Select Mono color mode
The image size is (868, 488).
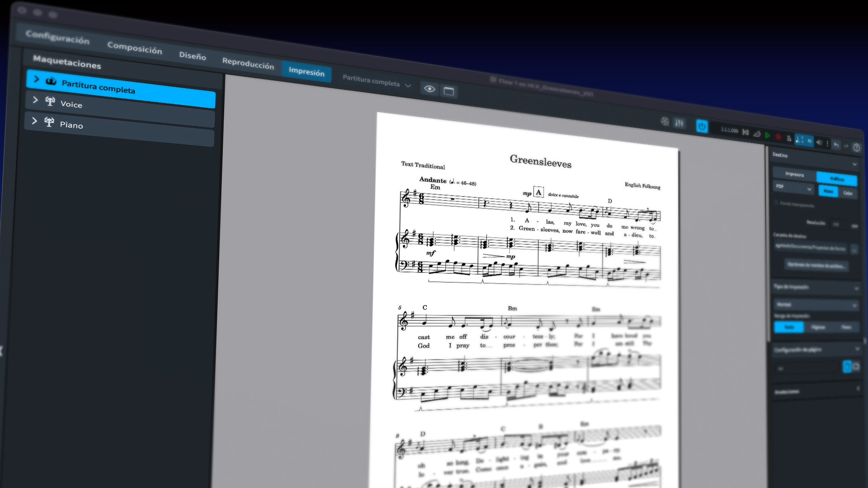point(828,192)
